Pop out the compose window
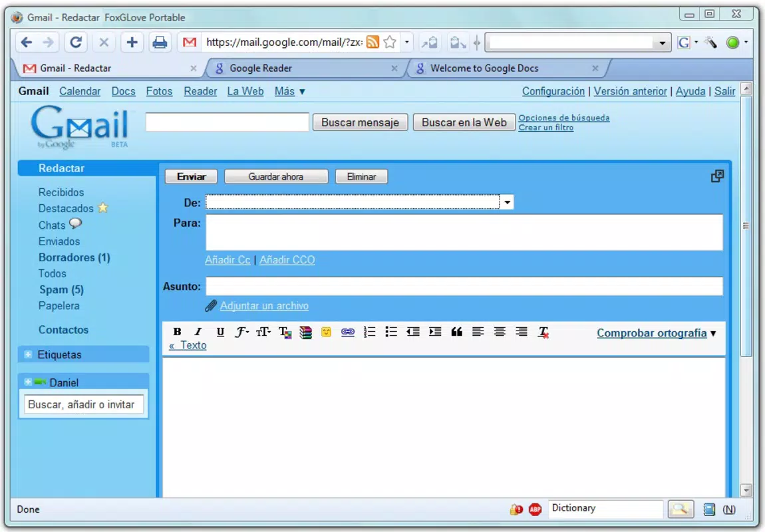The width and height of the screenshot is (765, 532). [716, 176]
